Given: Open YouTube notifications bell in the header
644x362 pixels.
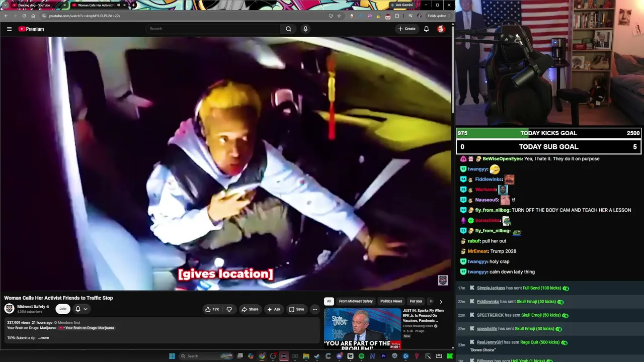Looking at the screenshot, I should click(426, 29).
